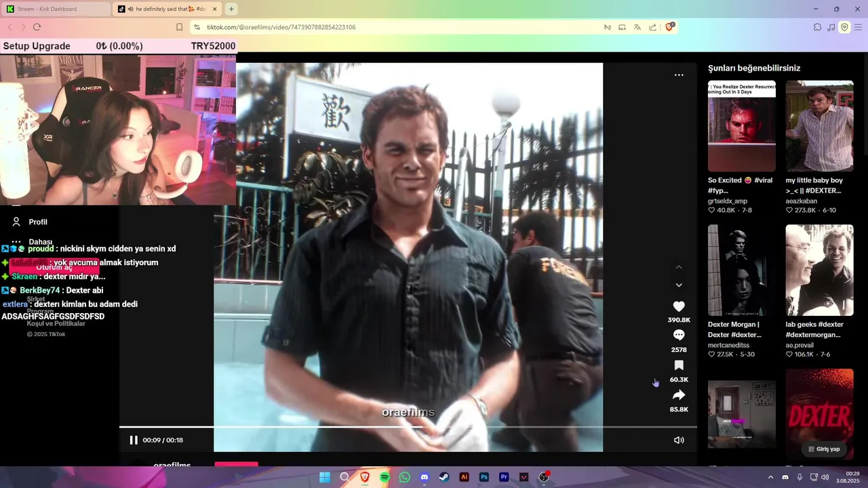This screenshot has height=488, width=868.
Task: Open creator gr1seldx_amp
Action: coord(728,201)
